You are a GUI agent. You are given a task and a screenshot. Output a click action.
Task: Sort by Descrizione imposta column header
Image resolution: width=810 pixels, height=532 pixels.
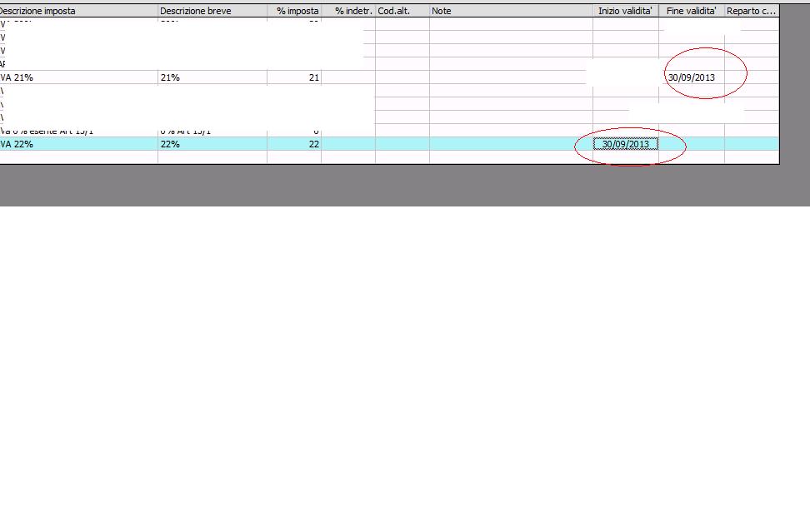pos(78,10)
